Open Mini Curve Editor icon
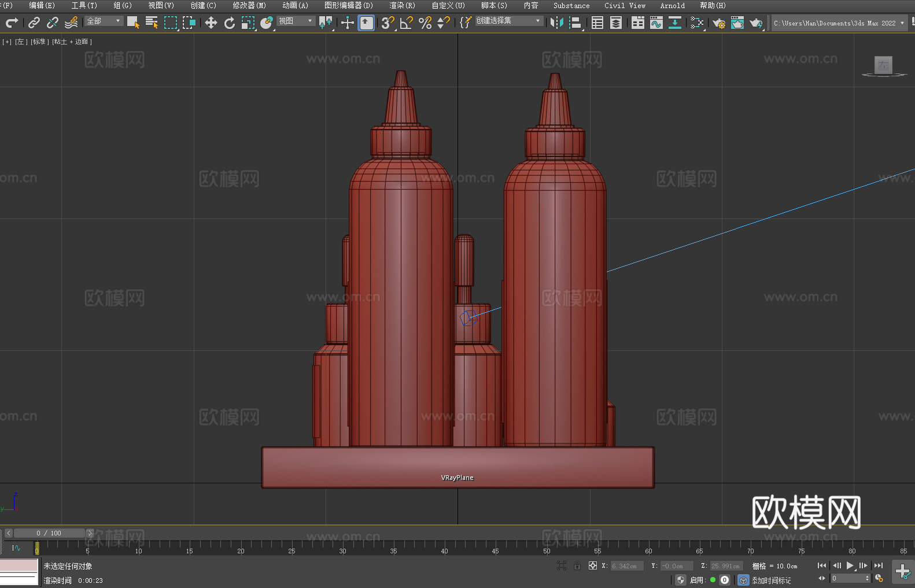 (x=16, y=548)
